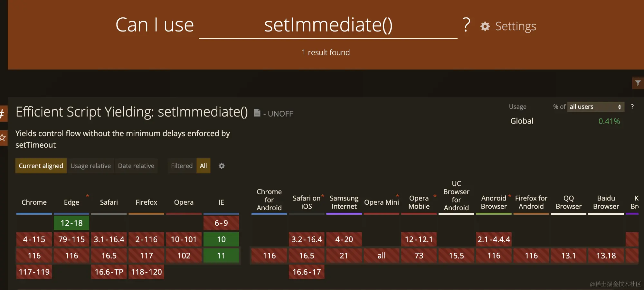Select Chrome versions 4-115 cell
The image size is (644, 290).
(x=34, y=239)
